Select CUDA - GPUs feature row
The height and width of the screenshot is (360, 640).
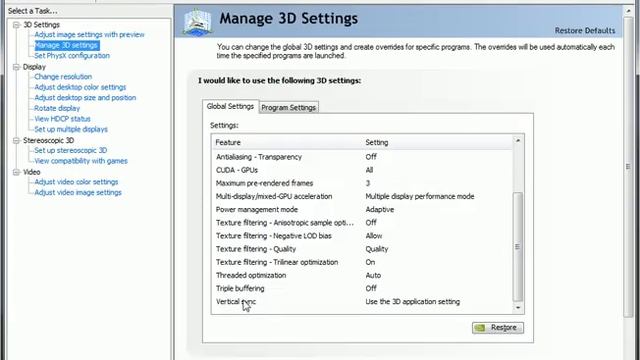(362, 170)
